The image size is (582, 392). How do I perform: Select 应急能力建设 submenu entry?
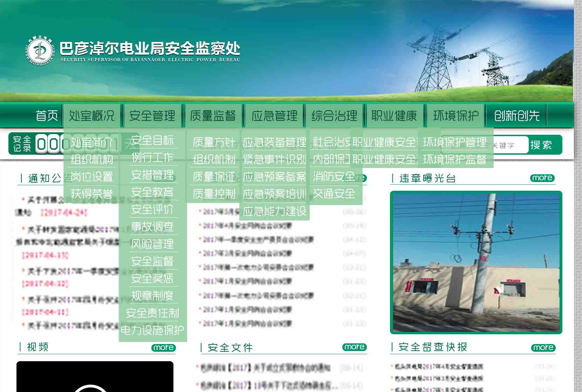(274, 211)
